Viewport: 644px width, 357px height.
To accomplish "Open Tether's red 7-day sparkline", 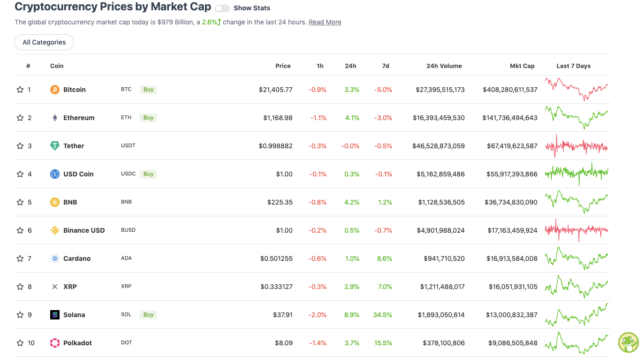I will click(x=576, y=146).
